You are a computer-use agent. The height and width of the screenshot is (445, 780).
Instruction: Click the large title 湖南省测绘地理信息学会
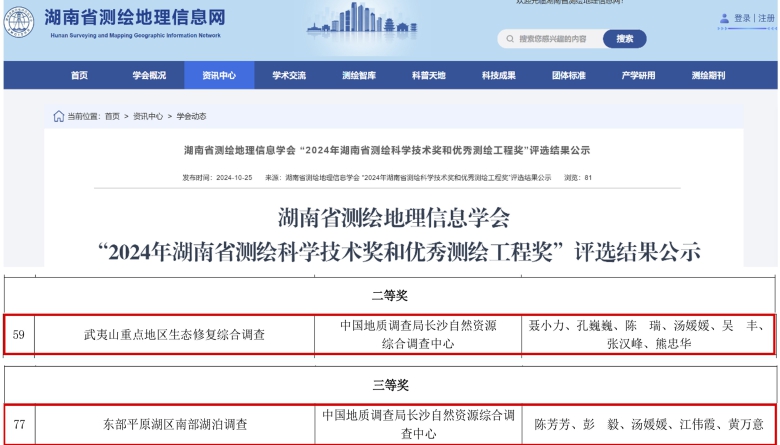click(394, 218)
